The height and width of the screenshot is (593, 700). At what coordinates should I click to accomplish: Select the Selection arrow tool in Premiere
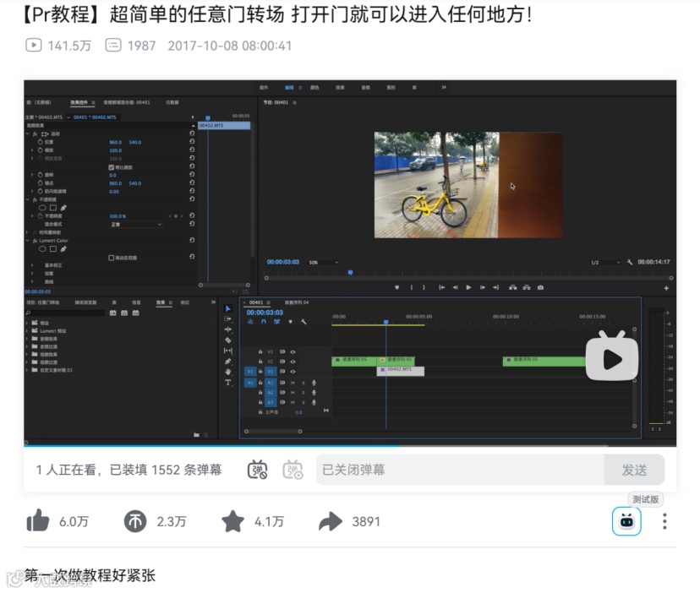pyautogui.click(x=228, y=309)
